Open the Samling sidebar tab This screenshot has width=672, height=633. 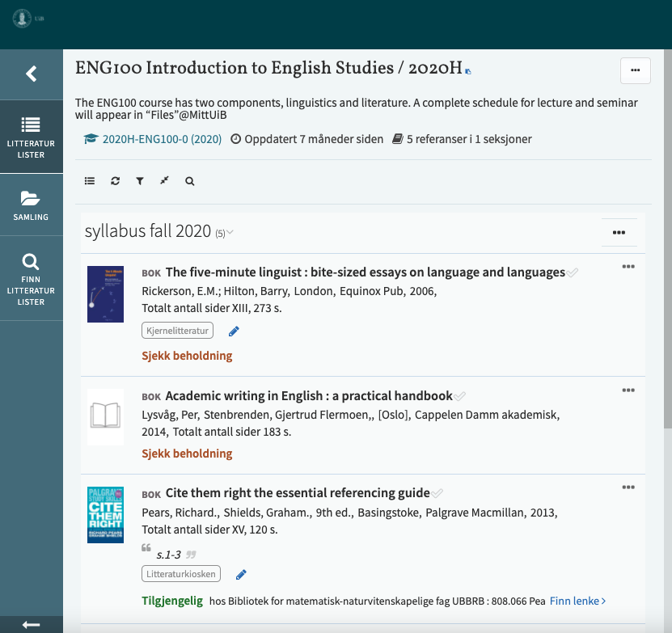pos(32,205)
